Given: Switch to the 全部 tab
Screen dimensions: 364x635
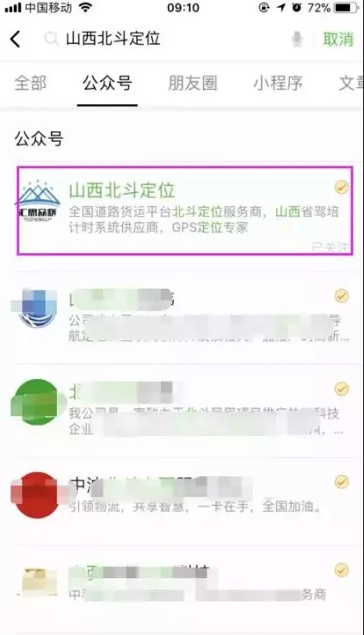Looking at the screenshot, I should (x=31, y=83).
